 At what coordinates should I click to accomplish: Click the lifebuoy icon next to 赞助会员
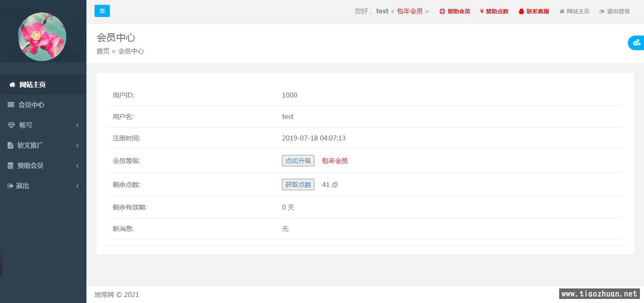(x=442, y=11)
